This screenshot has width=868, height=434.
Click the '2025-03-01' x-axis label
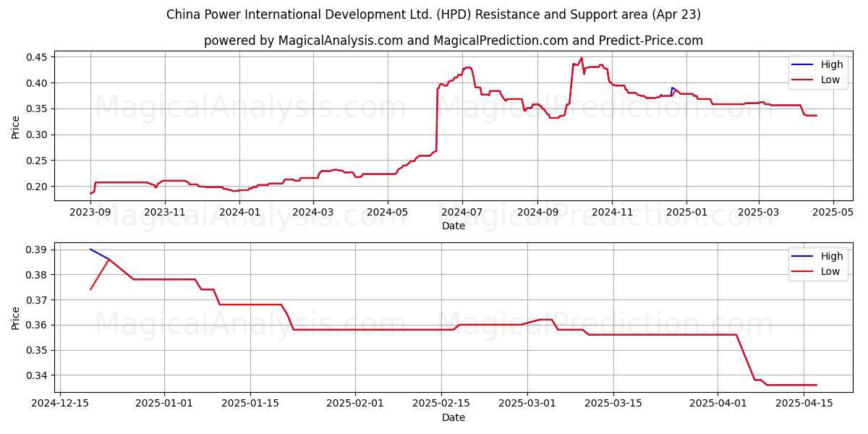(x=528, y=404)
